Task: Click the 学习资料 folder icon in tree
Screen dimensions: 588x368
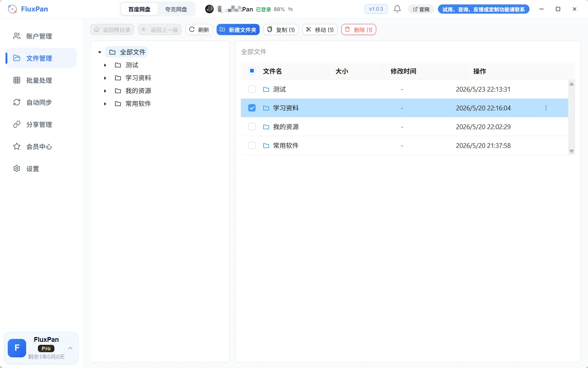Action: coord(118,78)
